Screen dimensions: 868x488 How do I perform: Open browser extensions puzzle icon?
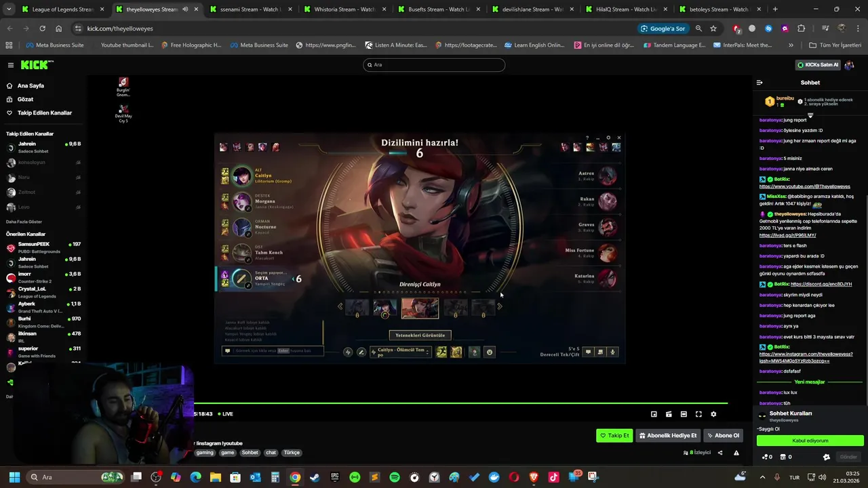802,28
